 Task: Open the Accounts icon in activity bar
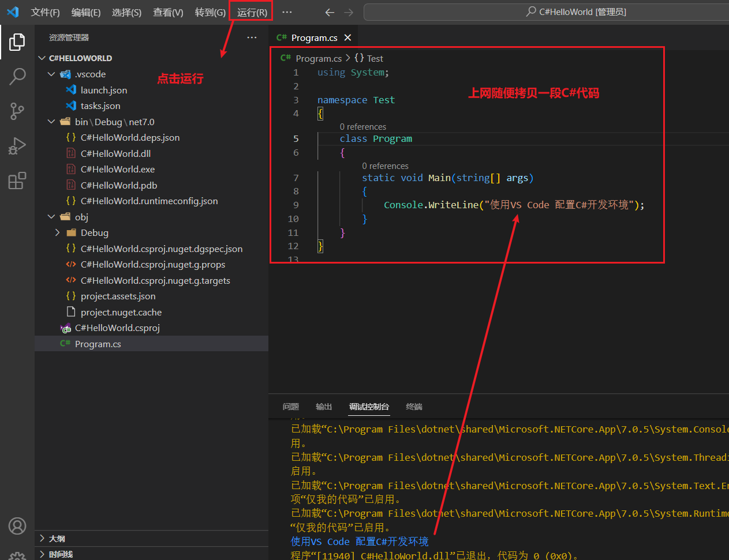[17, 526]
